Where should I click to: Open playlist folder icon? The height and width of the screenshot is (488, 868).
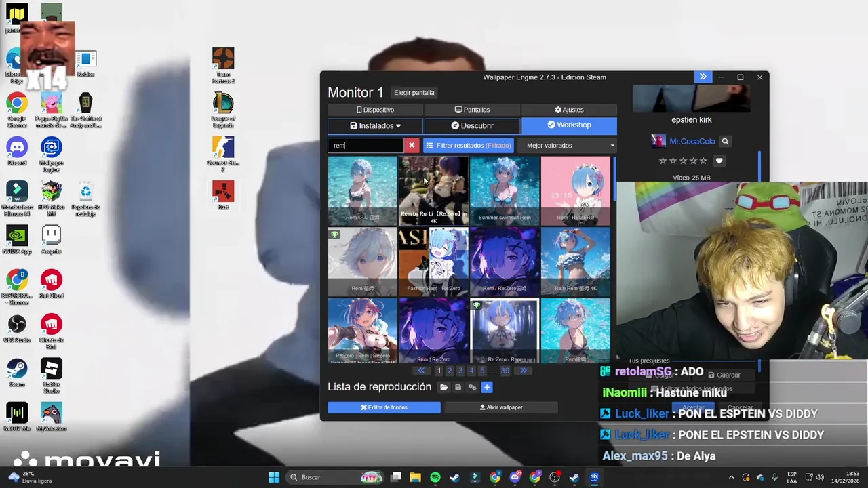(x=443, y=387)
